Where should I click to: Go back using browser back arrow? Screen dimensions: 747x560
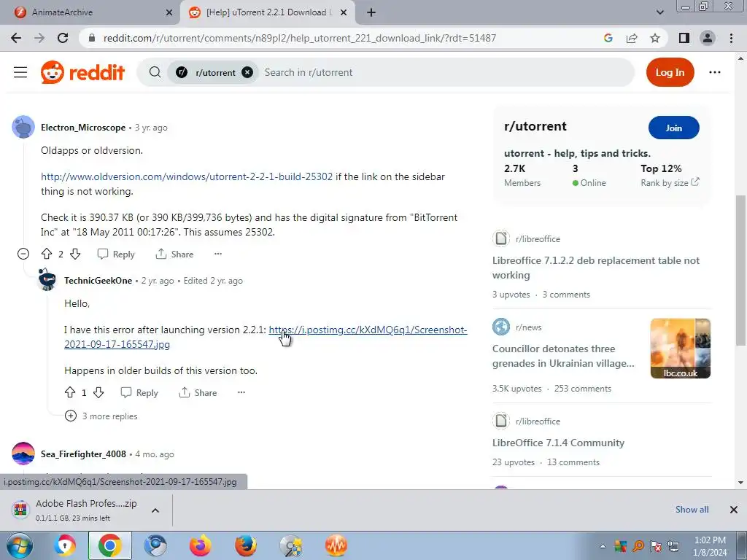pos(16,38)
